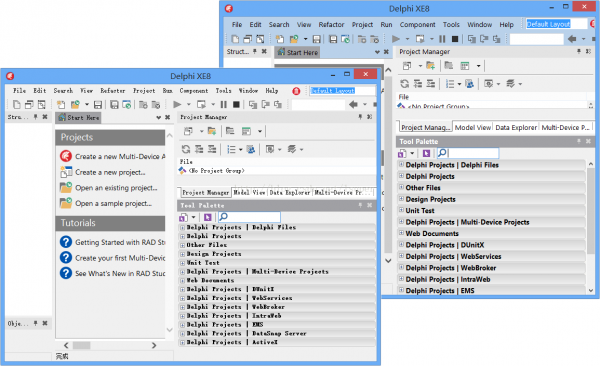Click red help icon beside Help menu, front window
The height and width of the screenshot is (366, 600).
[296, 91]
